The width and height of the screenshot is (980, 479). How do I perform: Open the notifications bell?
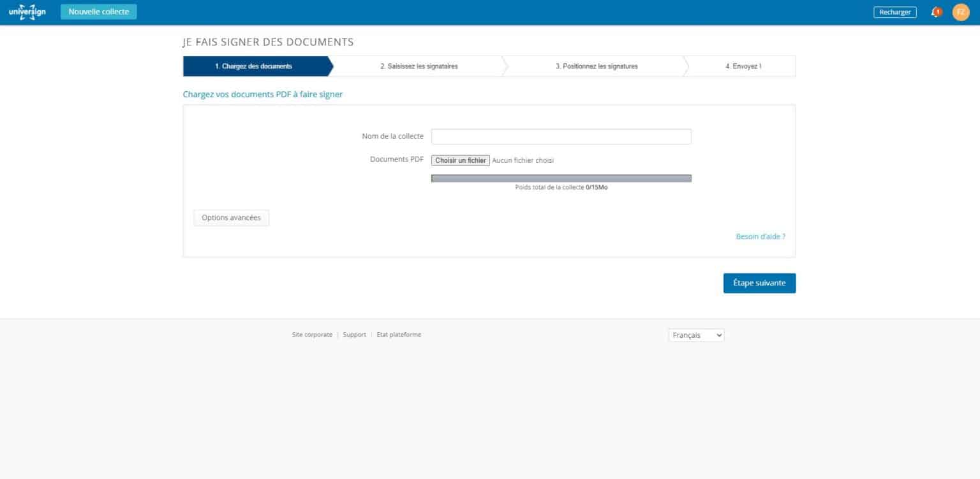point(934,11)
